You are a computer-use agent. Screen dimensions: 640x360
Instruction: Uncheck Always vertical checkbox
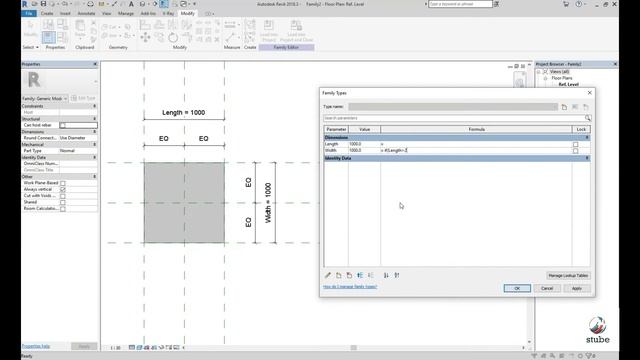pos(63,190)
